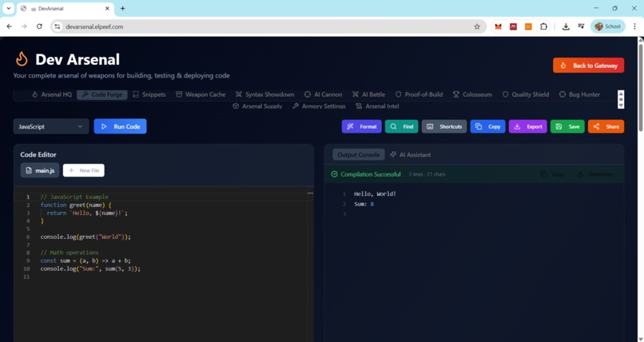Click the Compilation Successful check icon
This screenshot has width=644, height=342.
334,174
